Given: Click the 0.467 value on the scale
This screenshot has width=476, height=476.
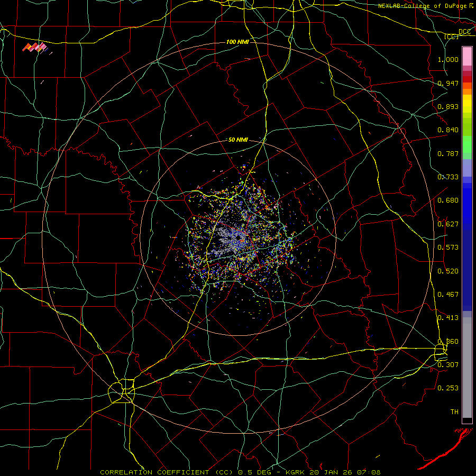Looking at the screenshot, I should pos(448,295).
